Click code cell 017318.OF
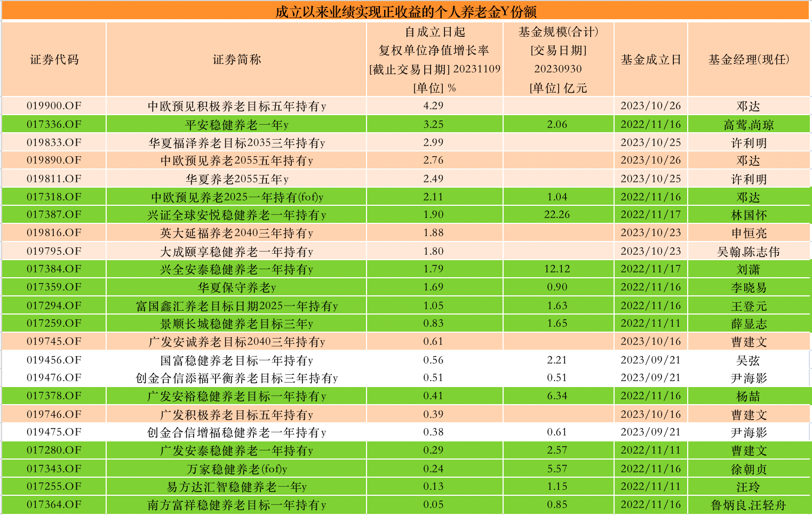 coord(54,197)
